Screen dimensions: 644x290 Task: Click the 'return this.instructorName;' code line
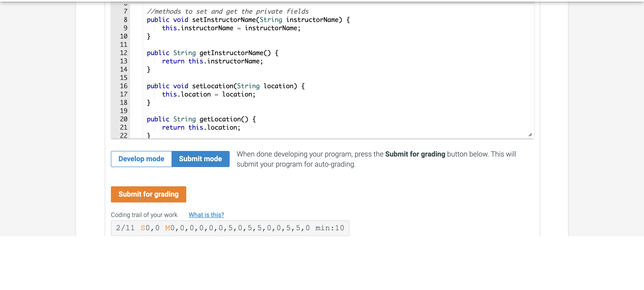coord(212,61)
